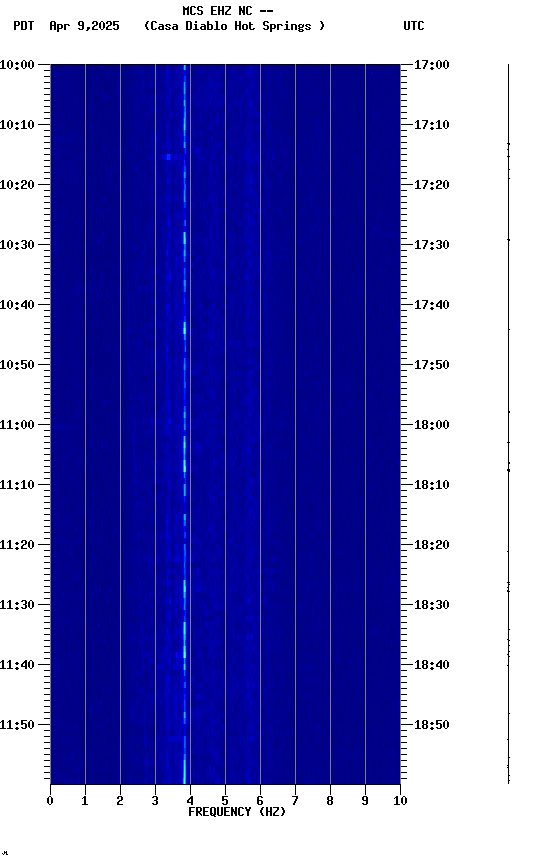Screen dimensions: 552x864
Task: Click the '17:50' UTC time label
Action: [x=432, y=365]
